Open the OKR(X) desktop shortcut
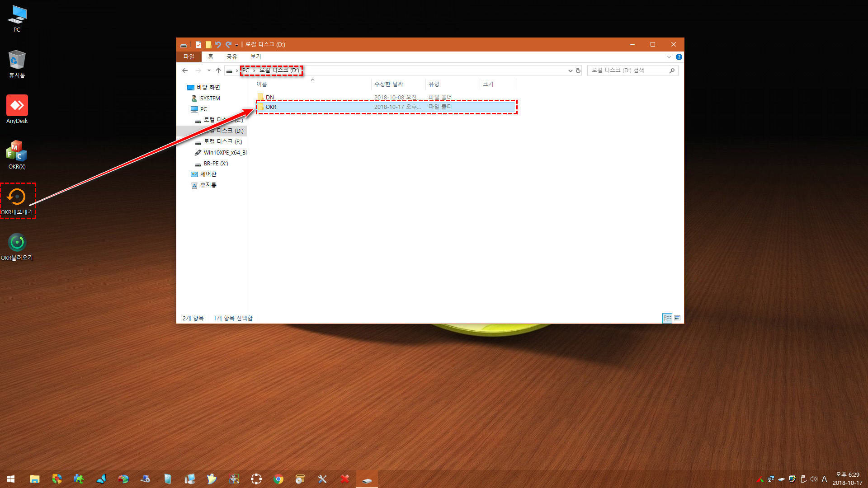Viewport: 868px width, 488px height. (x=17, y=155)
